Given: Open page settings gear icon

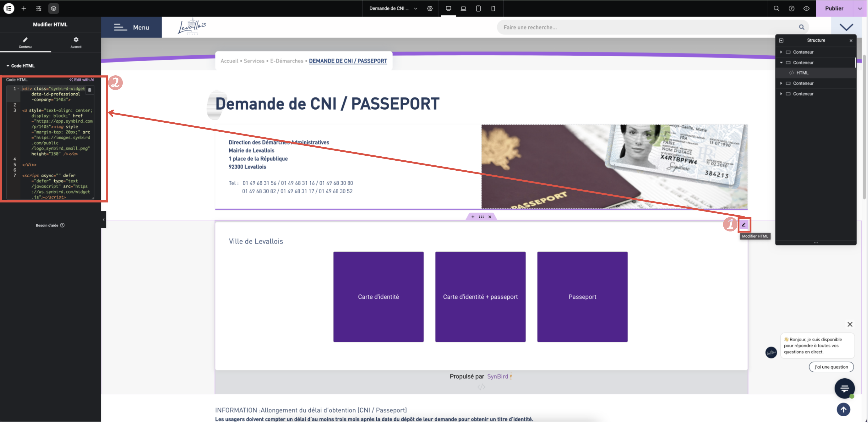Looking at the screenshot, I should pos(430,8).
